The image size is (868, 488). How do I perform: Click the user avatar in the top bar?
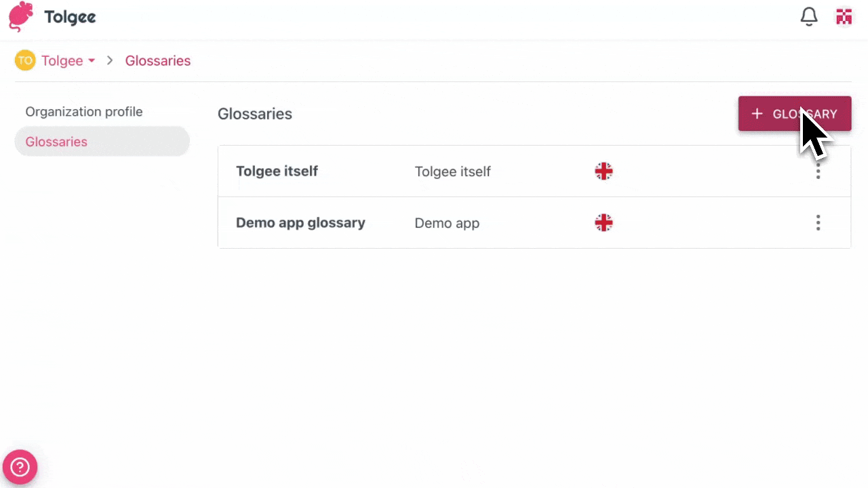click(844, 16)
